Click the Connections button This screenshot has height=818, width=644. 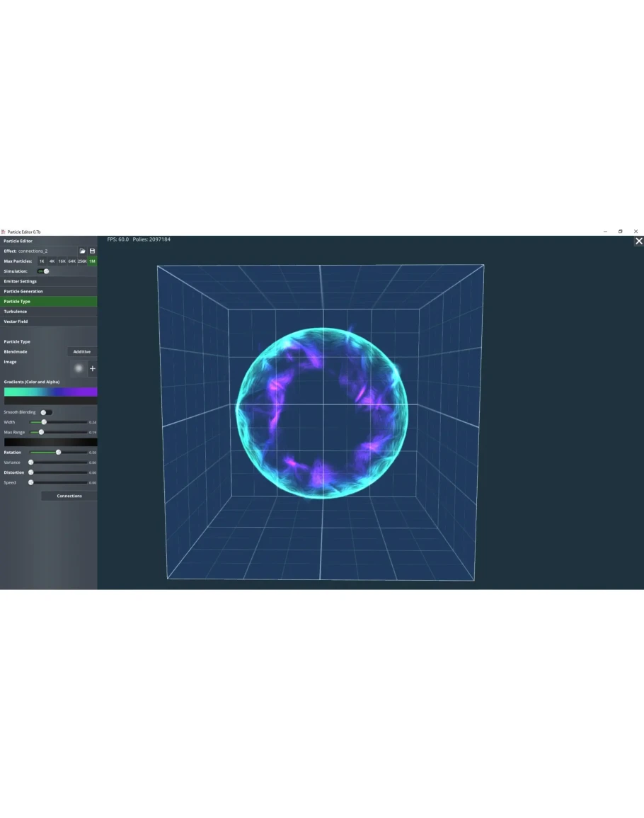pyautogui.click(x=69, y=496)
